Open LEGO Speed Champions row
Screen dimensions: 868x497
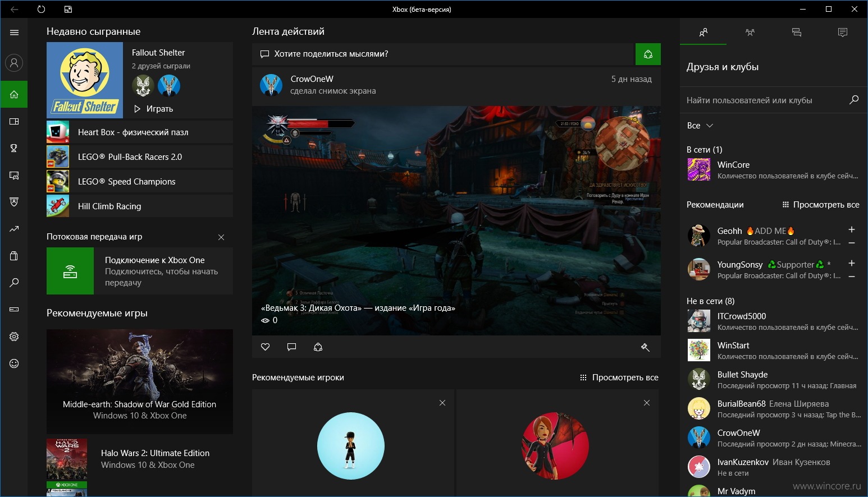tap(140, 181)
